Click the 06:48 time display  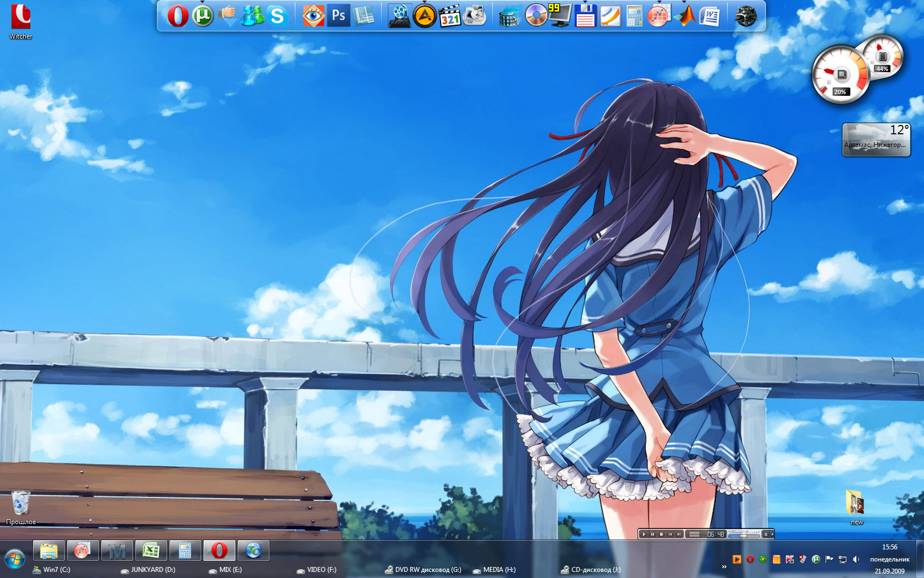click(x=716, y=534)
